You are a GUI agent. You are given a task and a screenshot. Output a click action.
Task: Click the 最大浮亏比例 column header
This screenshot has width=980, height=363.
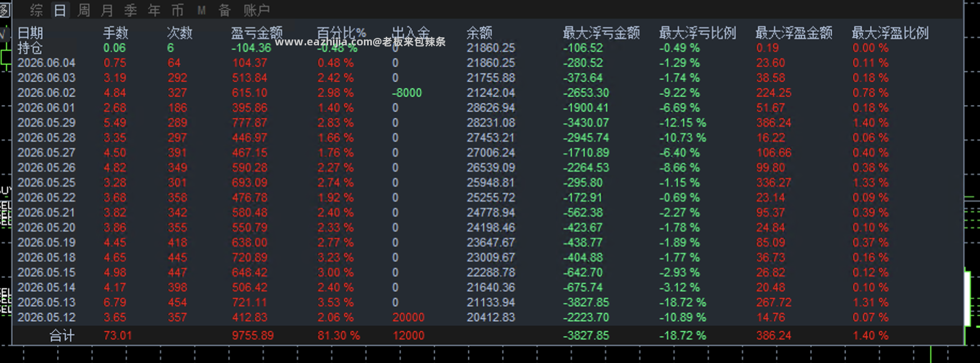click(698, 33)
